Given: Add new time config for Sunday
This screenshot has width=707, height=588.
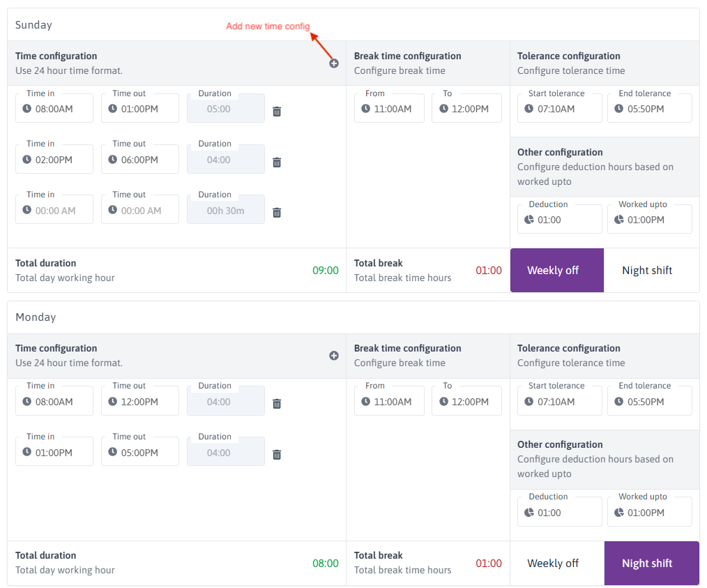Looking at the screenshot, I should pyautogui.click(x=334, y=63).
